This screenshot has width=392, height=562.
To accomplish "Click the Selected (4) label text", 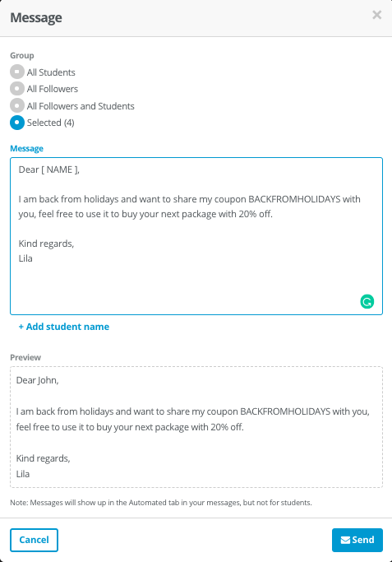I will (51, 123).
